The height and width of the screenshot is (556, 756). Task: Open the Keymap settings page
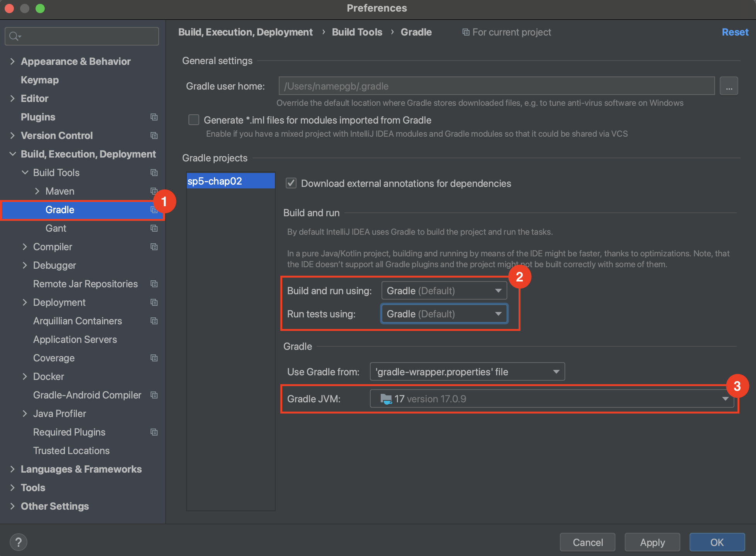(x=40, y=80)
